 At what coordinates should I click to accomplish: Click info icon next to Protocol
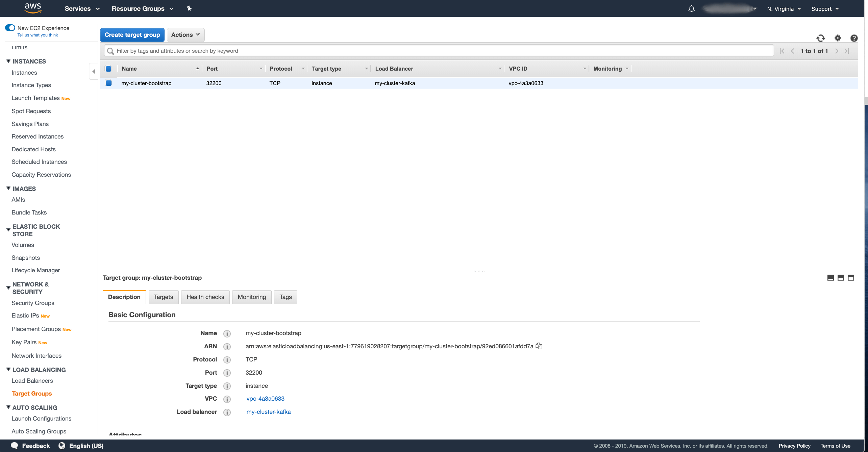point(227,360)
